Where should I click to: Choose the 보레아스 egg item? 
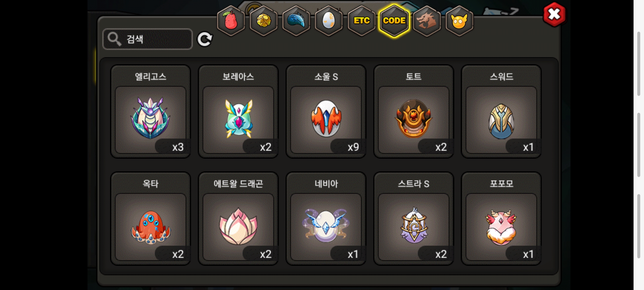tap(238, 111)
